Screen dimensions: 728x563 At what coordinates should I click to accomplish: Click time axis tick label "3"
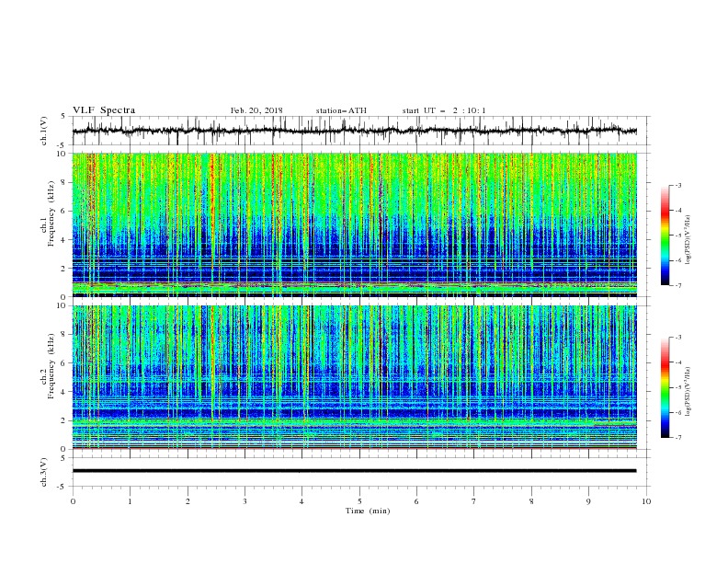point(245,501)
